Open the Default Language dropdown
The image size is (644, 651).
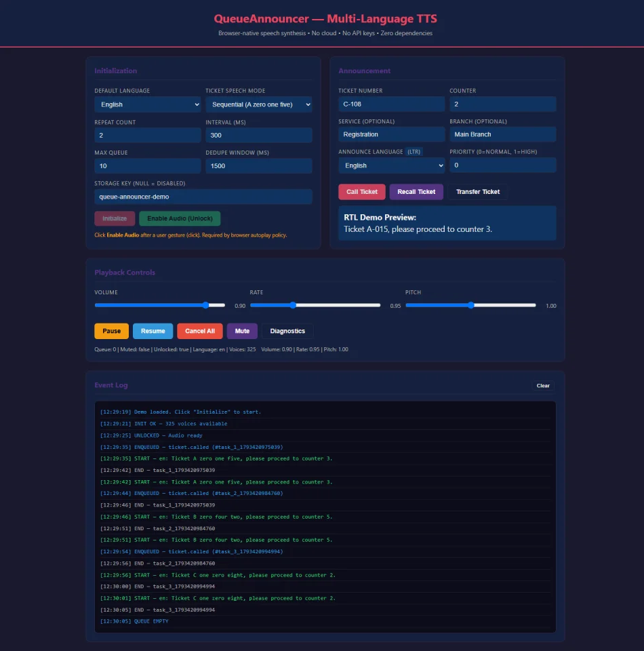point(147,104)
